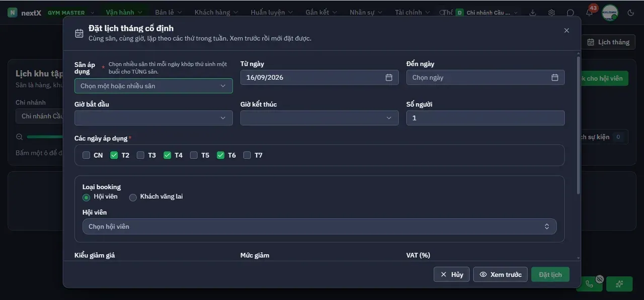
Task: Click the dialog vertical scrollbar
Action: click(x=578, y=126)
